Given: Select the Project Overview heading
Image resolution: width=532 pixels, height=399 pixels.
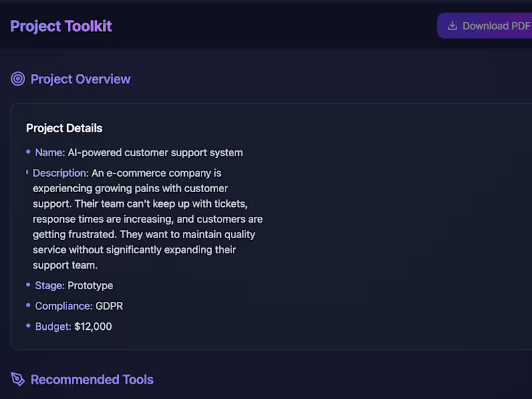Looking at the screenshot, I should [x=80, y=79].
